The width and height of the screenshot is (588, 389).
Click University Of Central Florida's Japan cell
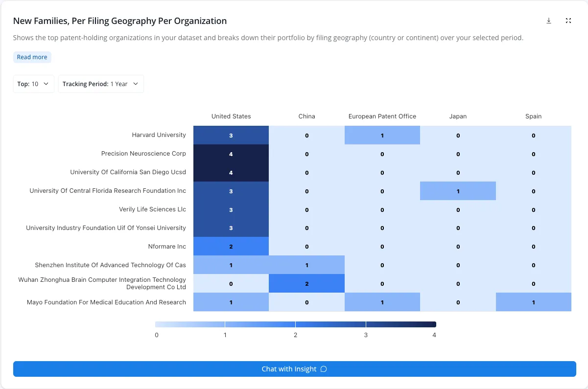[458, 191]
